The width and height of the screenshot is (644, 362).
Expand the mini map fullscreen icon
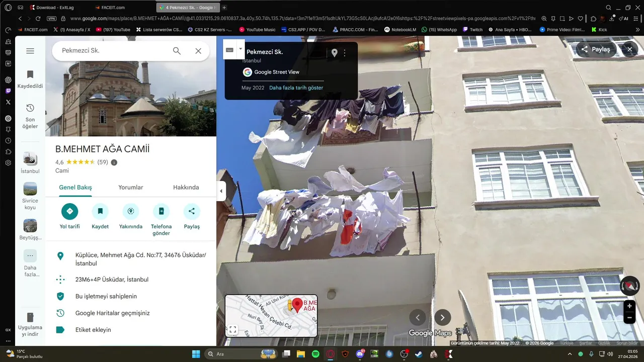point(232,330)
